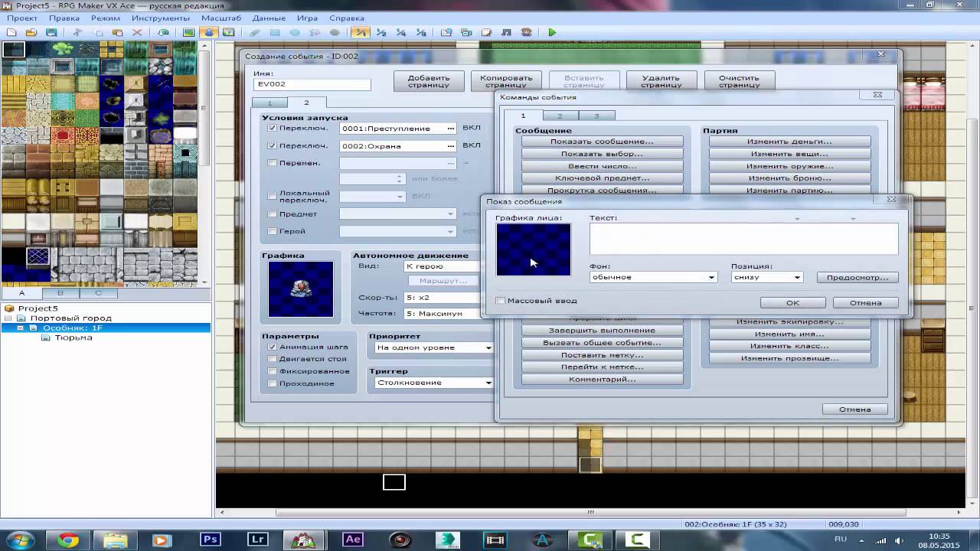Open the Триггер dropdown showing Столкновение
The height and width of the screenshot is (551, 980).
[x=434, y=383]
